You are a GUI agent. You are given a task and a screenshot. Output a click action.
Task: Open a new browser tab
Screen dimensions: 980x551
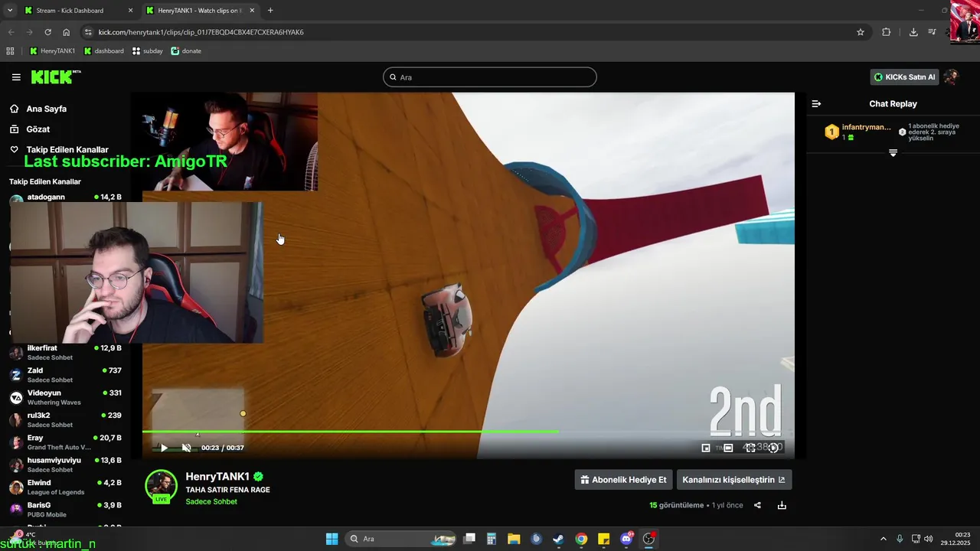click(x=270, y=11)
